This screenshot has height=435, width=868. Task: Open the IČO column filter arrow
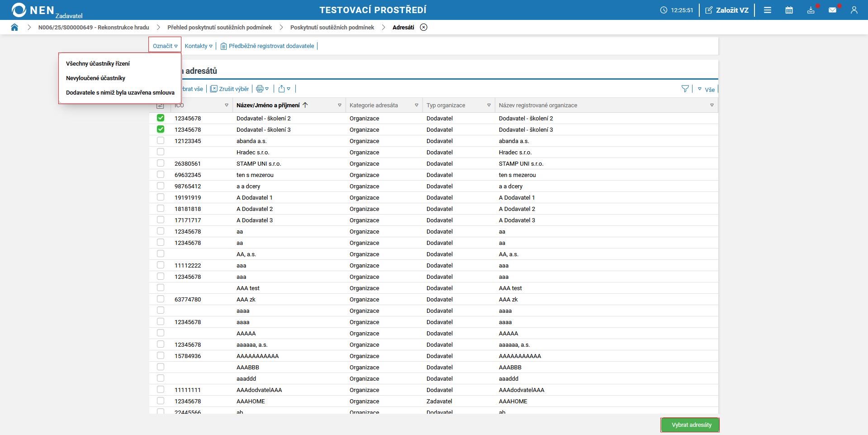227,105
